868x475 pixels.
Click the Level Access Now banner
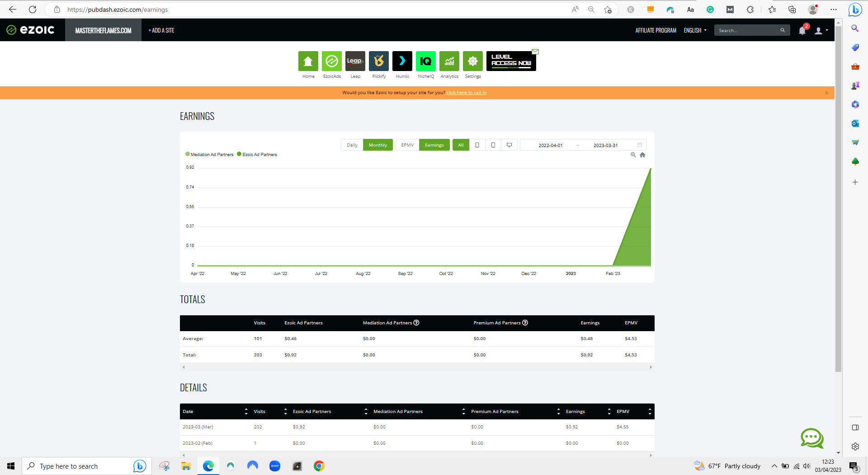pyautogui.click(x=511, y=61)
